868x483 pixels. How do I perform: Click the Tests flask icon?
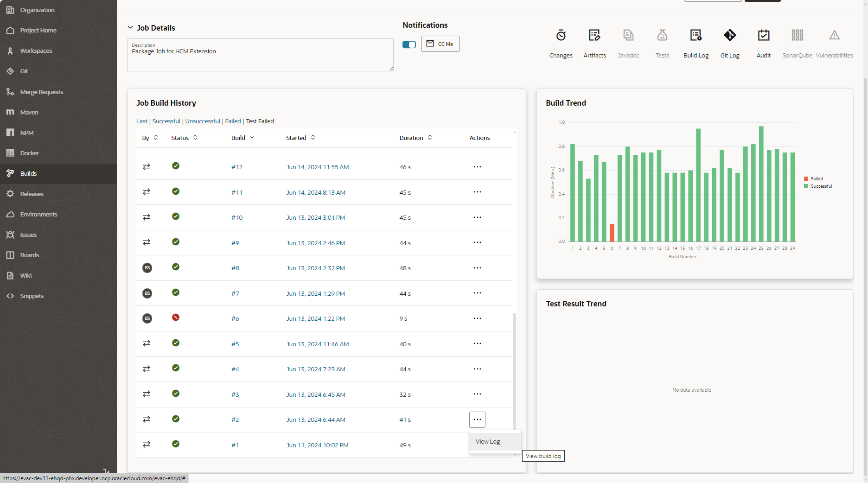click(662, 35)
